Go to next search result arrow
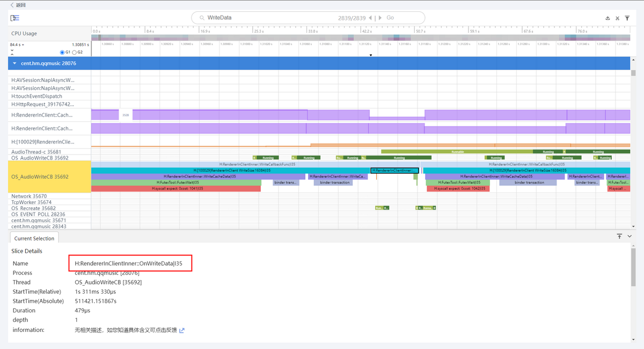This screenshot has width=644, height=349. [380, 18]
